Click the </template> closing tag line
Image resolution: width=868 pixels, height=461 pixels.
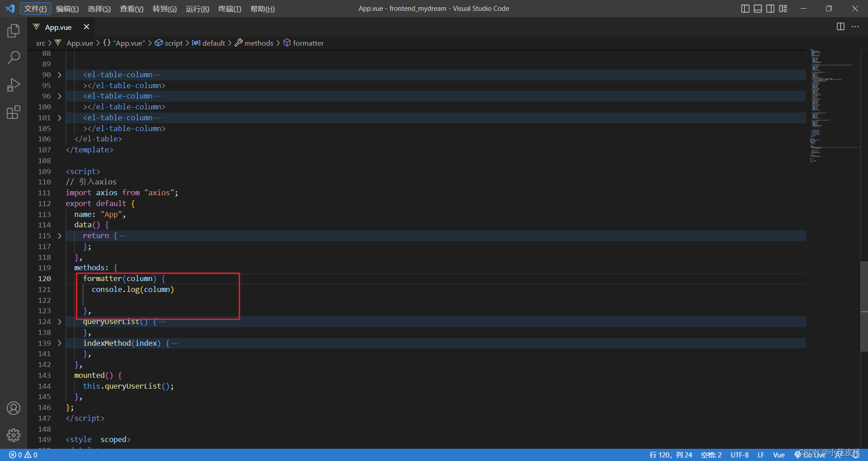click(x=90, y=150)
